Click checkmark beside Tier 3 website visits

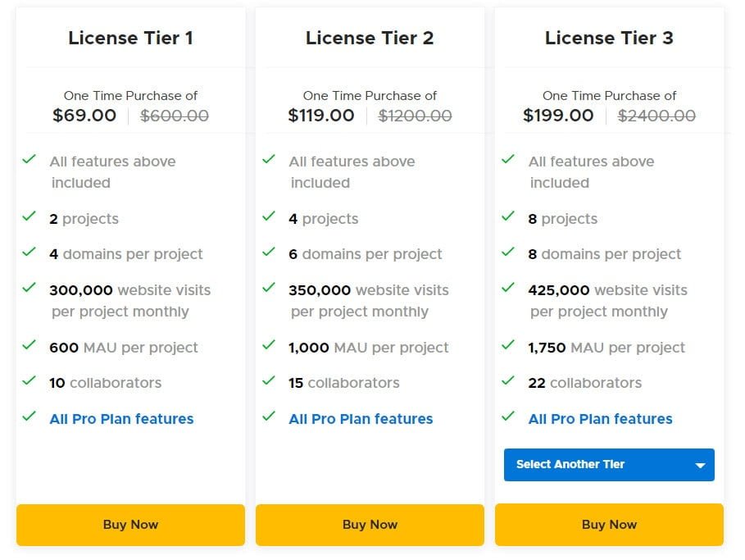click(508, 289)
